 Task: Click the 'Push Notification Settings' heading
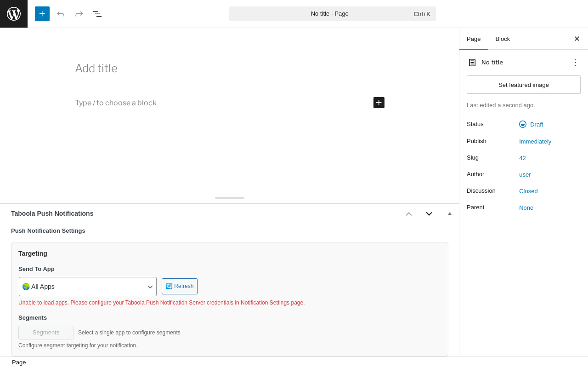(48, 231)
